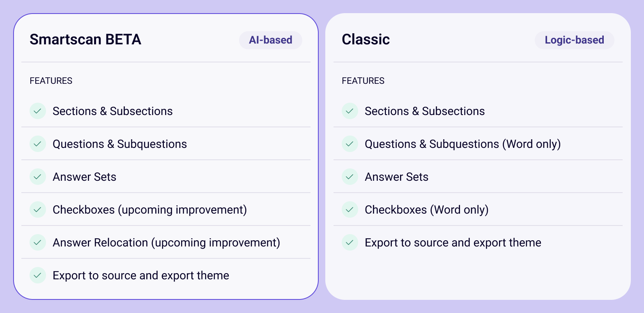Click the FEATURES heading in Smartscan card
This screenshot has width=644, height=313.
51,81
